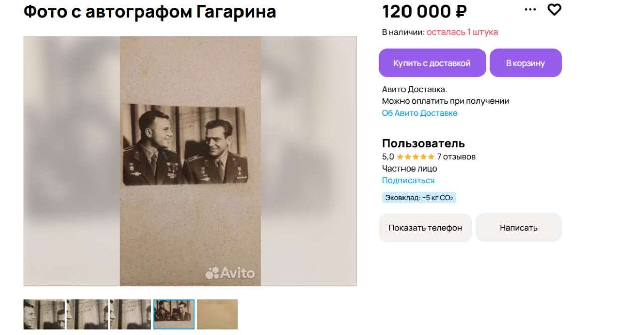
Task: Open the "Об Авито Доставке" link
Action: point(420,113)
